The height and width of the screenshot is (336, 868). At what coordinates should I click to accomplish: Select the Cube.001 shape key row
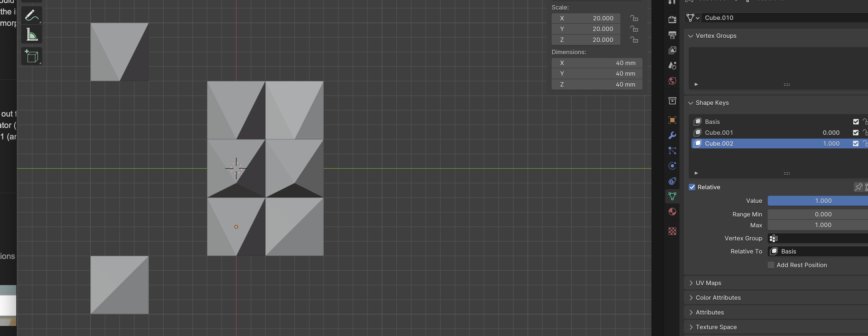(x=779, y=133)
